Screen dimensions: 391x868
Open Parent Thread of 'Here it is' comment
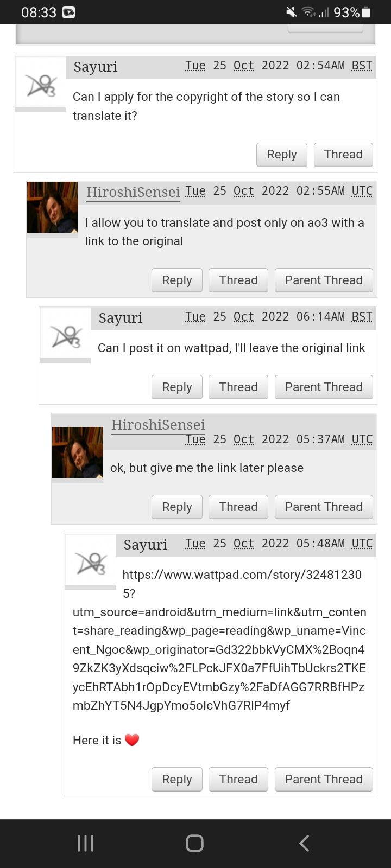coord(324,780)
